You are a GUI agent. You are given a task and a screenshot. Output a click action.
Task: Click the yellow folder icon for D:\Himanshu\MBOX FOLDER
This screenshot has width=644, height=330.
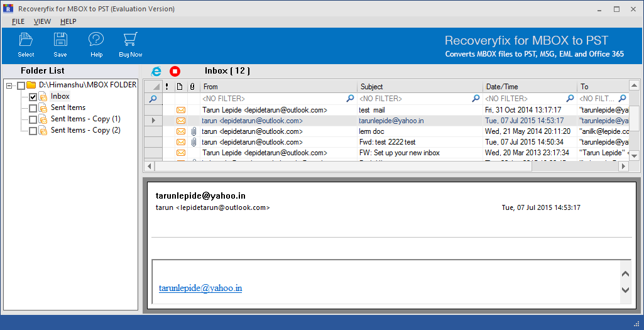[31, 85]
